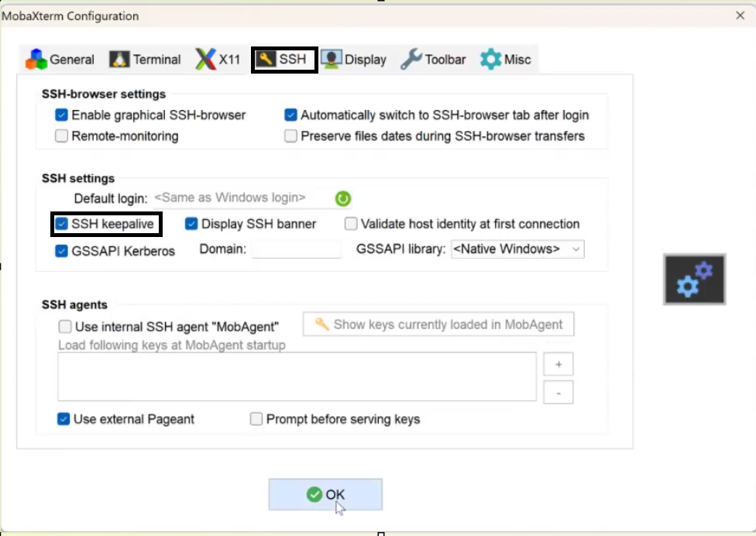Click the MobAgent startup keys list box
The image size is (756, 536).
pos(297,376)
